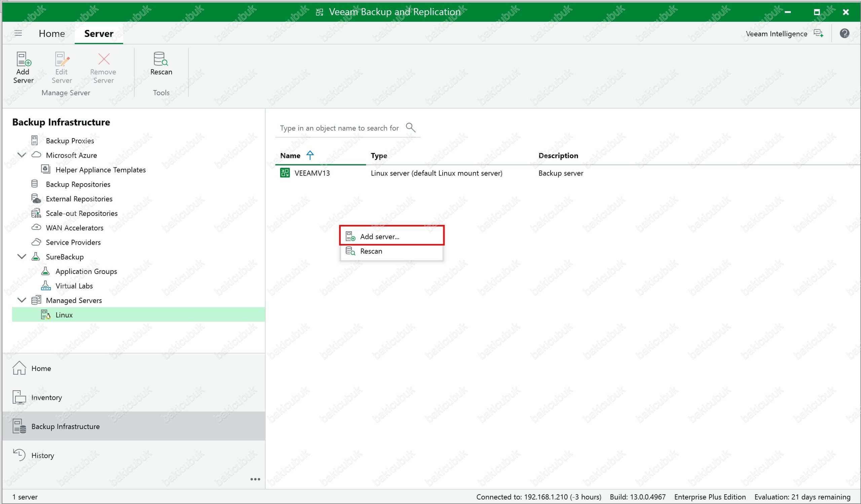Click the Home house icon in navigation
The width and height of the screenshot is (861, 504).
(19, 368)
